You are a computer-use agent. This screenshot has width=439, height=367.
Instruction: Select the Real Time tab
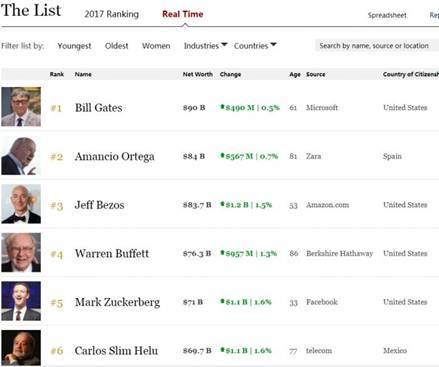(x=183, y=14)
